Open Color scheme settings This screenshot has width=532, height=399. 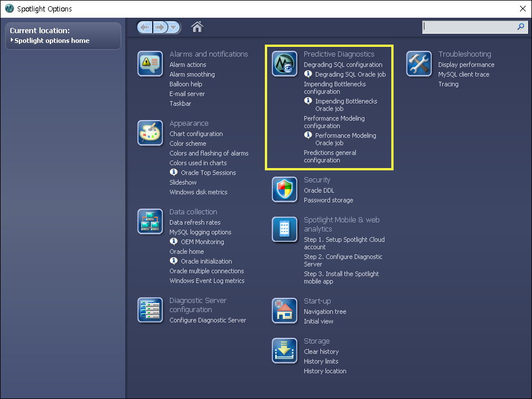tap(188, 143)
